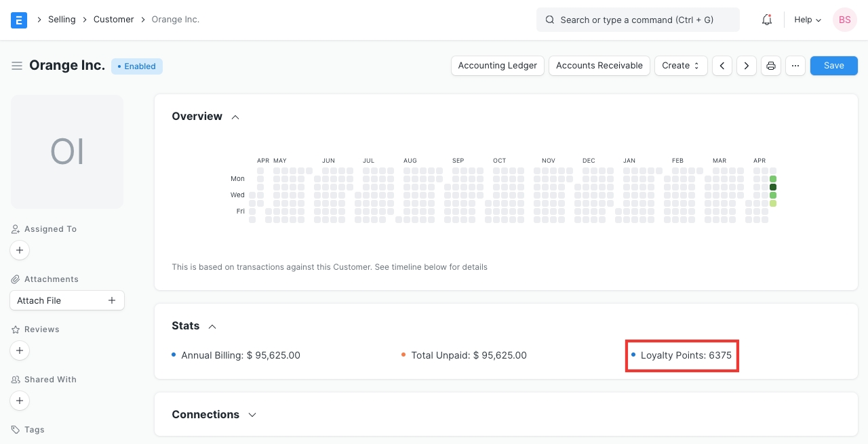
Task: Open the Create dropdown
Action: pyautogui.click(x=680, y=66)
